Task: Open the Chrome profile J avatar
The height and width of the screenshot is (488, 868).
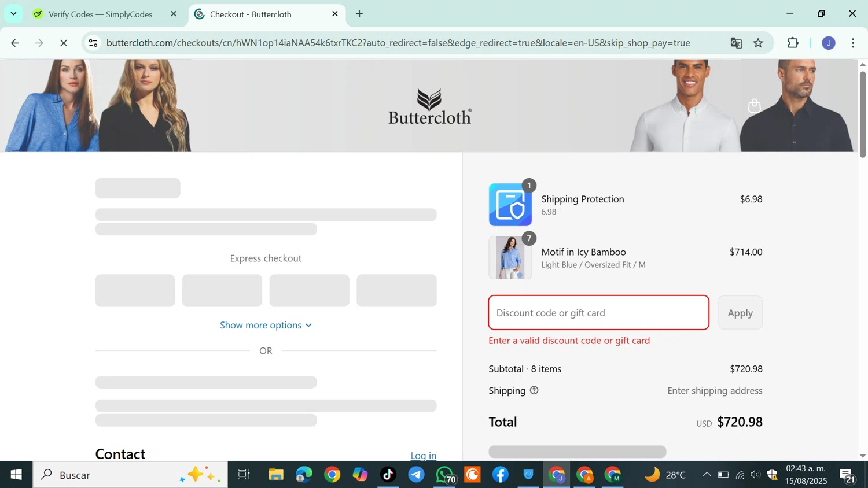Action: (x=829, y=43)
